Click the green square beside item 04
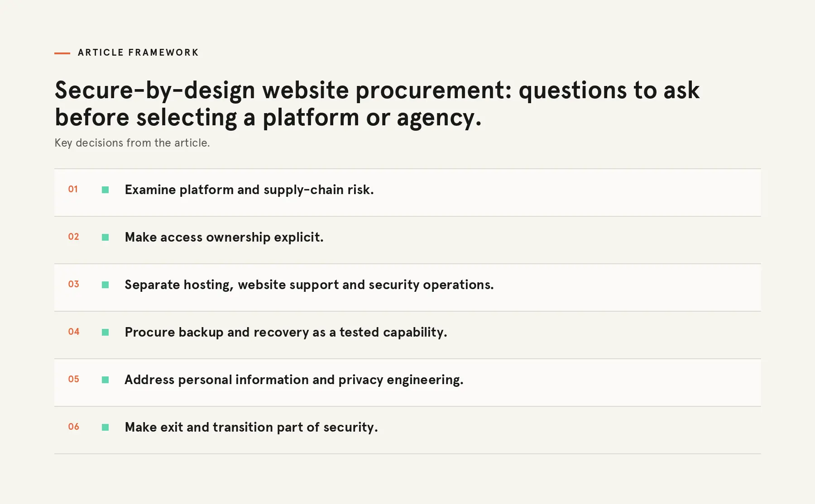 (x=105, y=333)
